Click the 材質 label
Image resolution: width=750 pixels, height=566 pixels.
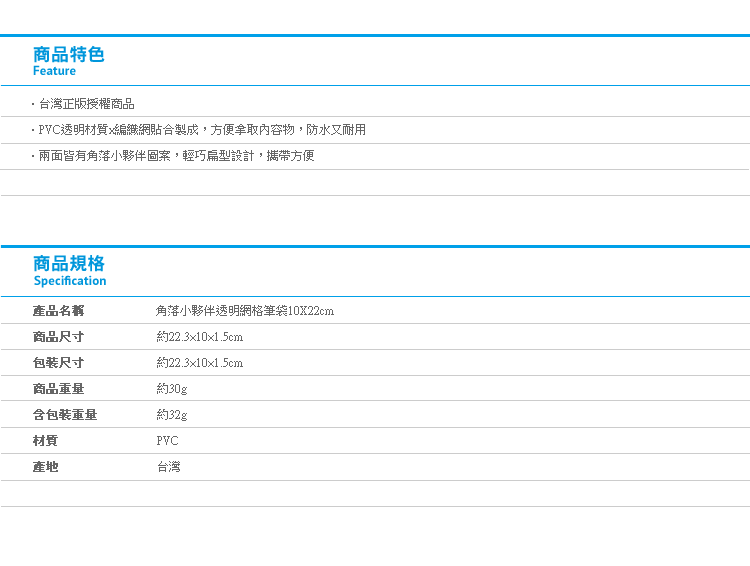(45, 441)
